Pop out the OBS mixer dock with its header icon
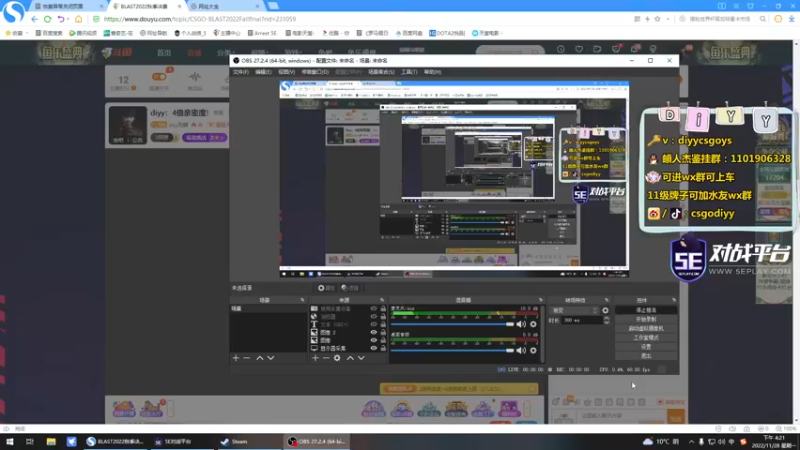 point(541,300)
